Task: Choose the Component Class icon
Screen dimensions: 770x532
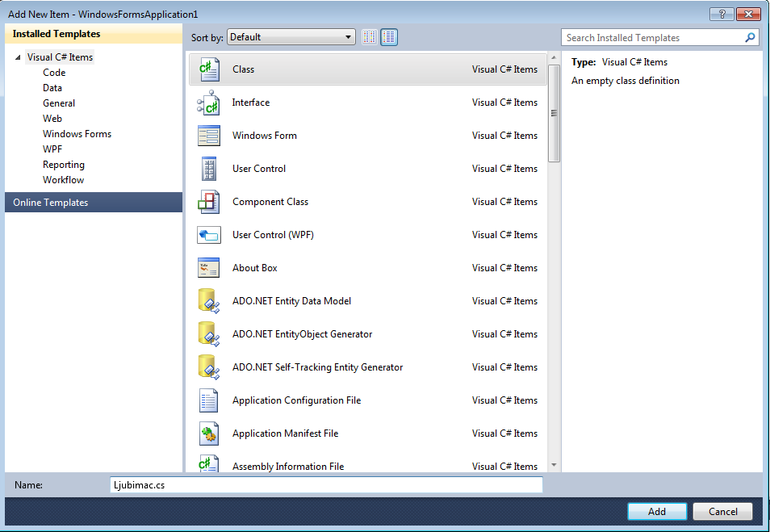Action: [x=209, y=202]
